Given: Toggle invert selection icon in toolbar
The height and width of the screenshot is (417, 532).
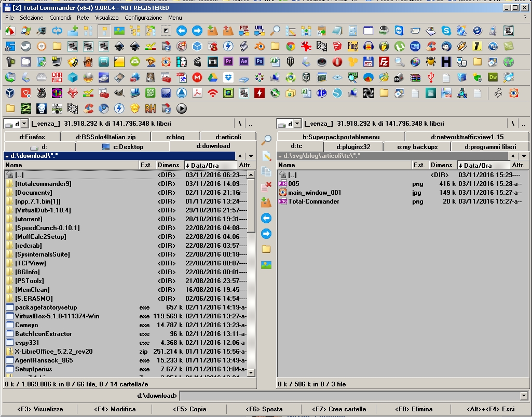Looking at the screenshot, I should [x=166, y=31].
